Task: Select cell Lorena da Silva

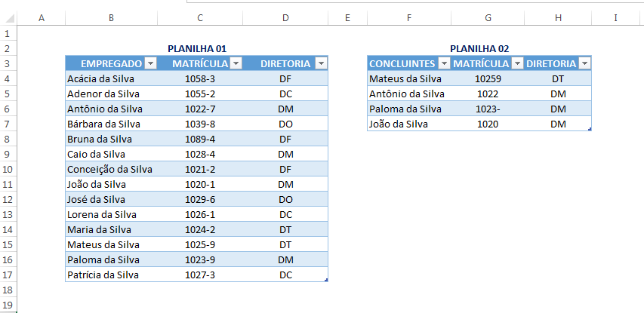Action: click(111, 214)
